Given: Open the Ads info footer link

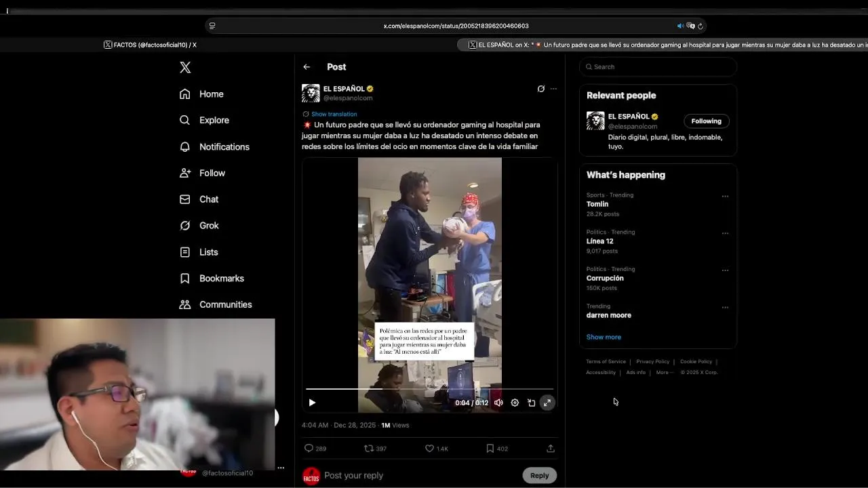Looking at the screenshot, I should (636, 372).
